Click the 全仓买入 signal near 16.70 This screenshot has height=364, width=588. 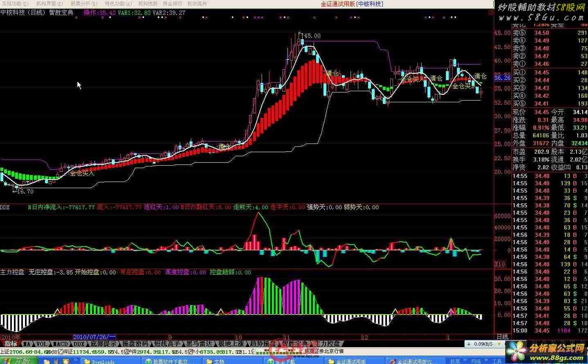tap(82, 173)
